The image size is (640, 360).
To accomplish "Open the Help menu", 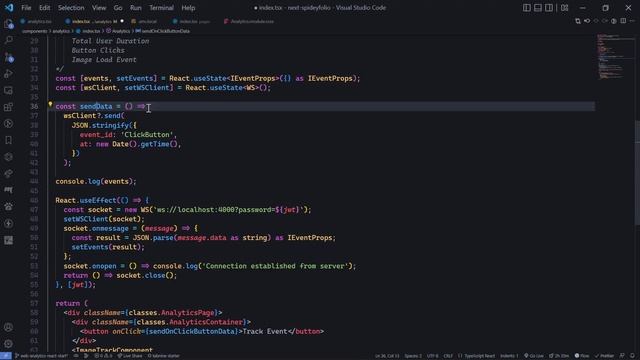I will (x=188, y=8).
